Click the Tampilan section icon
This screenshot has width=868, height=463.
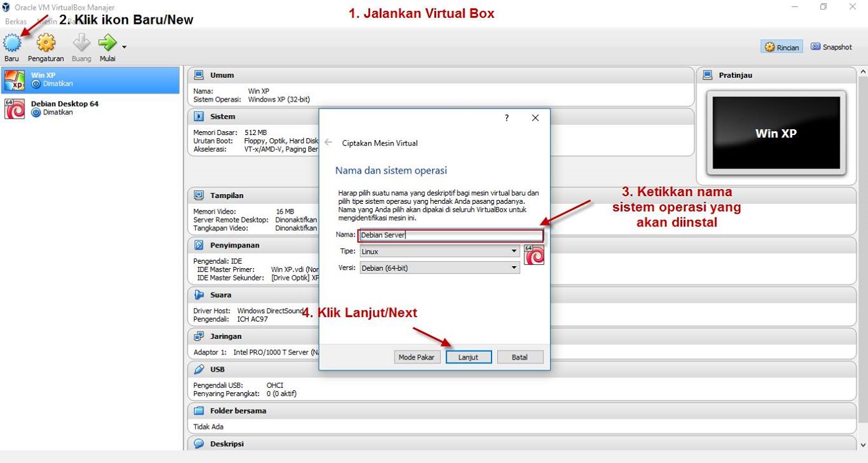(199, 195)
